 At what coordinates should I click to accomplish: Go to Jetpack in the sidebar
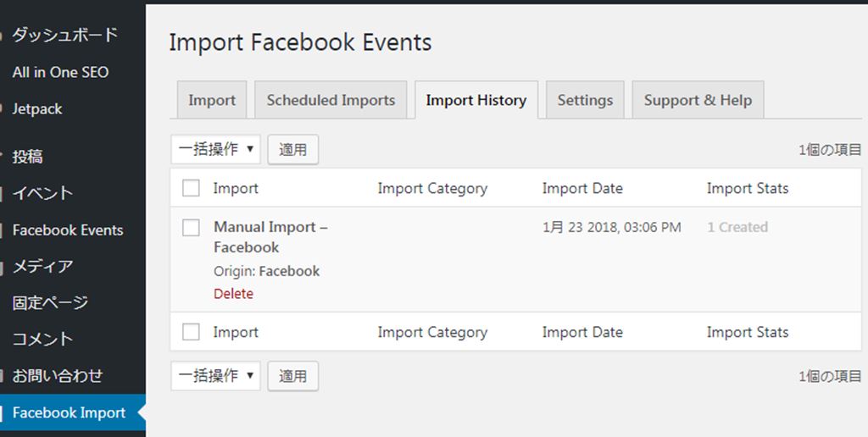pyautogui.click(x=37, y=109)
